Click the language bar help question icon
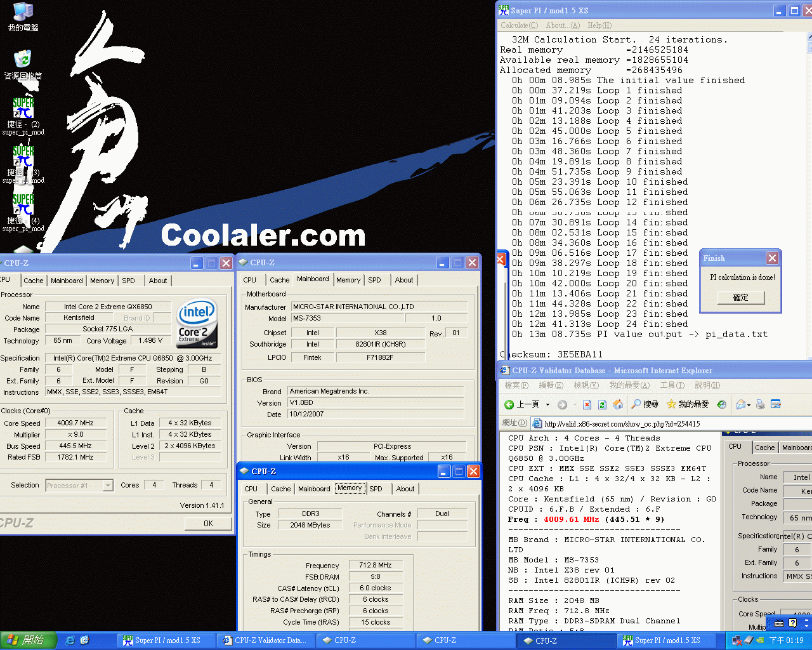The width and height of the screenshot is (812, 650). (x=792, y=623)
